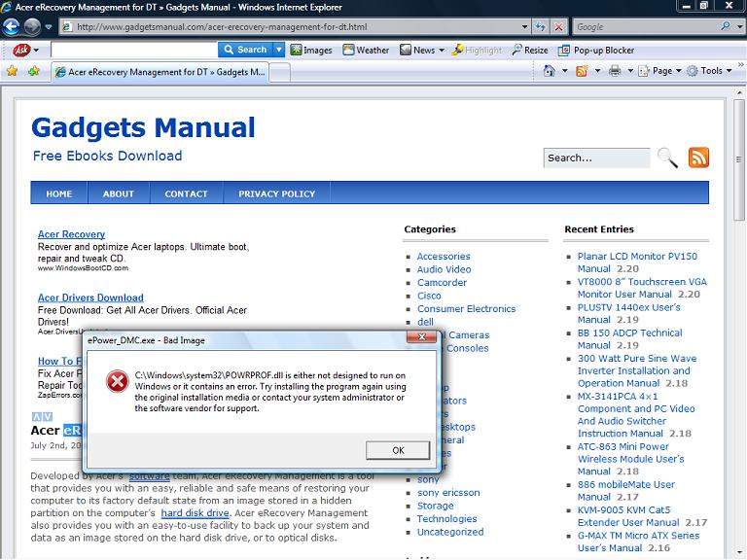Click the address bar URL field
Viewport: 747px width, 560px height.
point(289,26)
